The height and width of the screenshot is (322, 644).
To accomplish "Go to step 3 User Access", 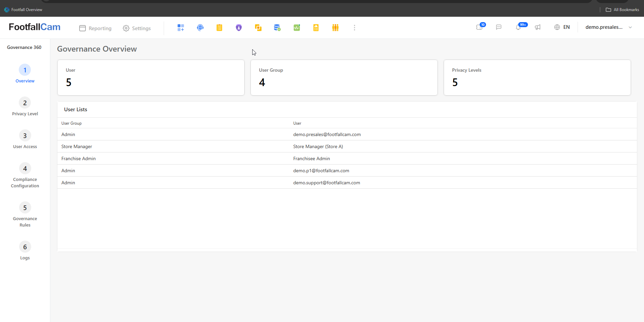I will [x=25, y=139].
